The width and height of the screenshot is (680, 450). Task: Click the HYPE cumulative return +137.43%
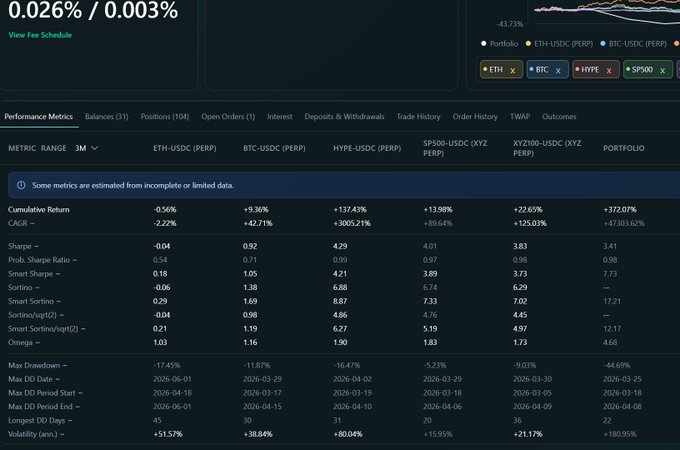click(350, 209)
